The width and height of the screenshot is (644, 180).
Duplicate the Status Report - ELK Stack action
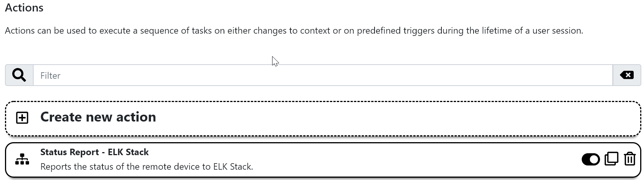pos(611,159)
